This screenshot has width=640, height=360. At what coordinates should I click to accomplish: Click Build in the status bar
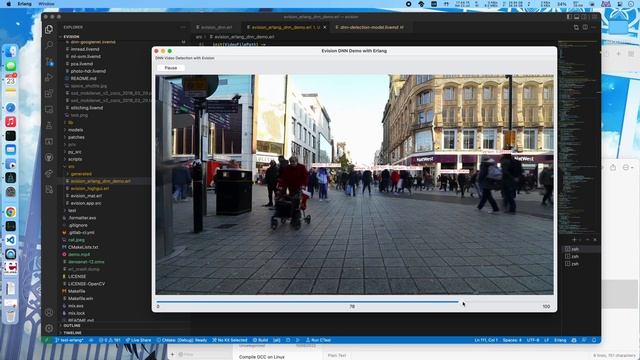coord(260,340)
